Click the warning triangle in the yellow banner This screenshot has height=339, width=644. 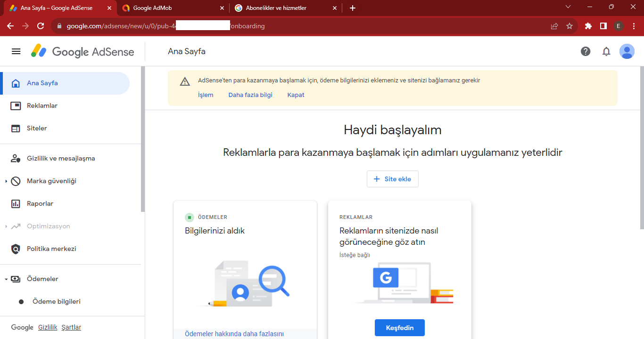point(185,81)
